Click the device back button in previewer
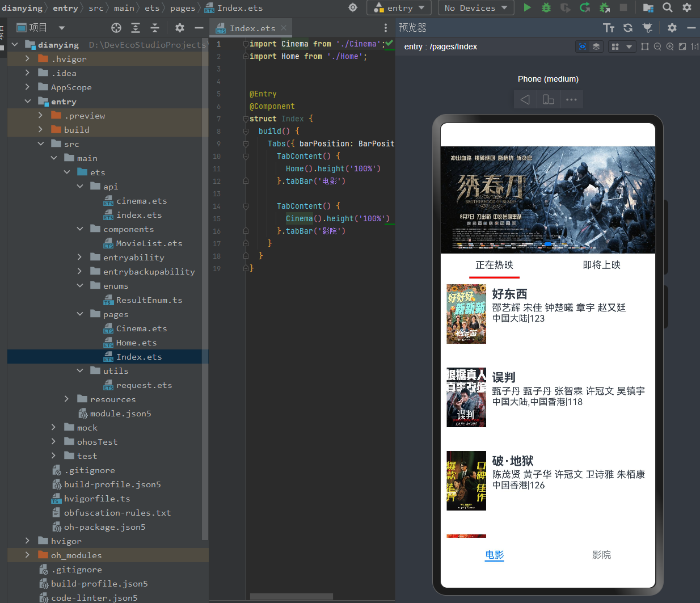The height and width of the screenshot is (603, 700). (x=525, y=99)
